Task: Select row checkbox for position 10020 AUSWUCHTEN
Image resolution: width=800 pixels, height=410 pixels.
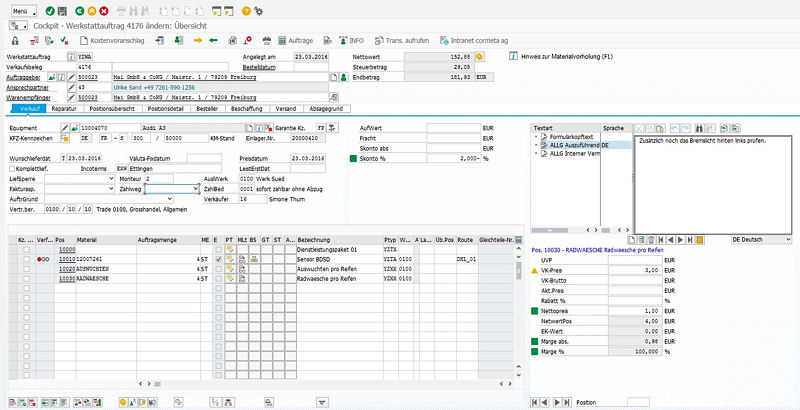Action: 25,269
